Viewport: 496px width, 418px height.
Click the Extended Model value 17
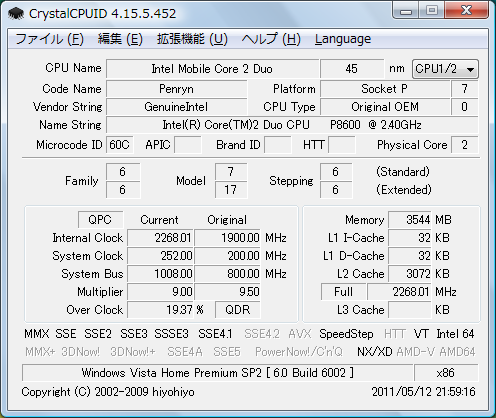(231, 190)
